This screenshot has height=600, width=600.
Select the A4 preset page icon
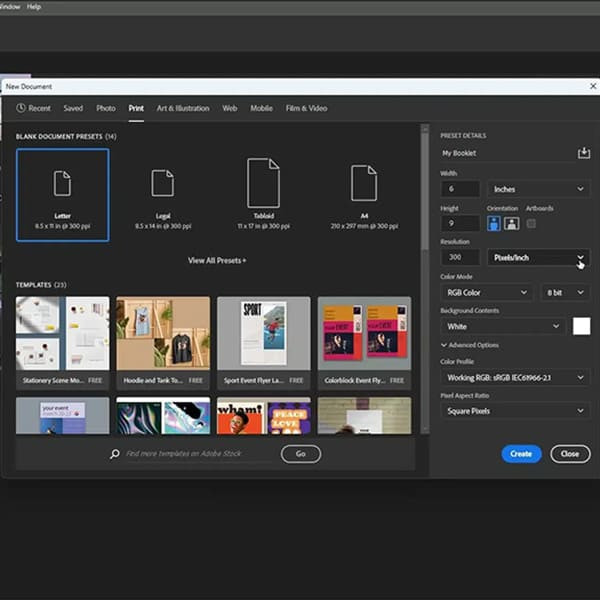pyautogui.click(x=364, y=183)
